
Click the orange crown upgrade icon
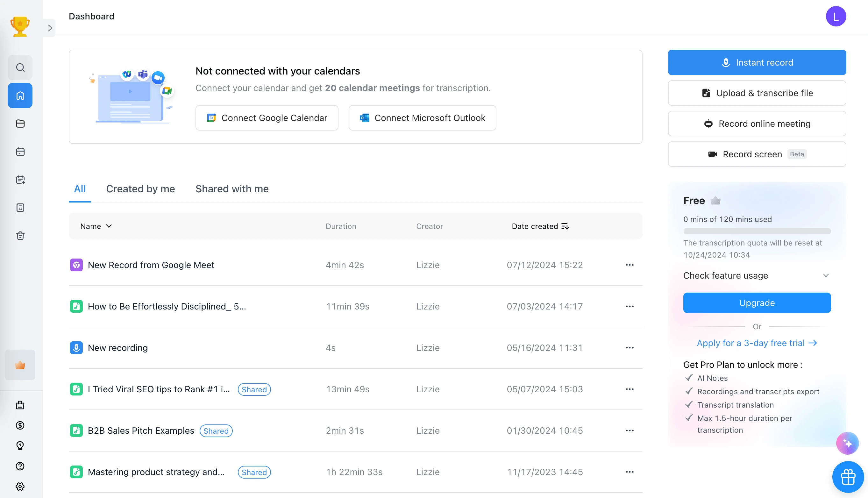click(x=20, y=365)
